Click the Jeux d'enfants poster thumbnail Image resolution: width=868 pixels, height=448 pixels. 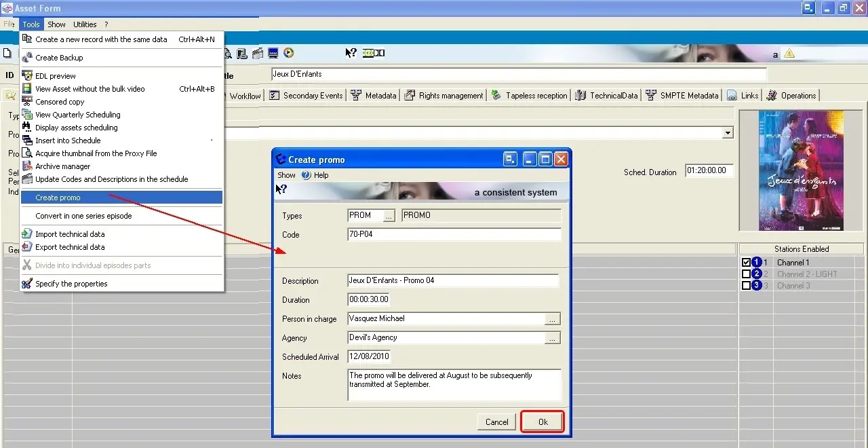pos(802,171)
